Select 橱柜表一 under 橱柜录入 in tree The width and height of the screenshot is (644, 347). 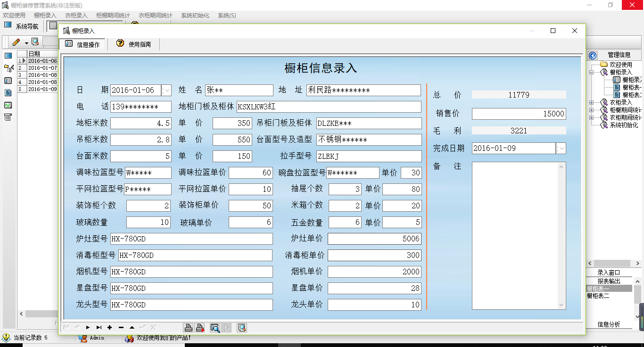tap(632, 88)
